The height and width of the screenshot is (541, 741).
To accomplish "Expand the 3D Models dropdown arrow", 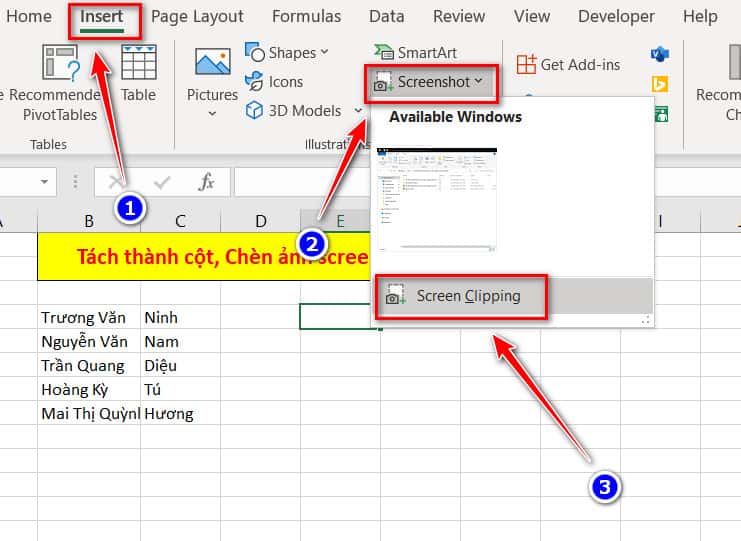I will (x=358, y=111).
